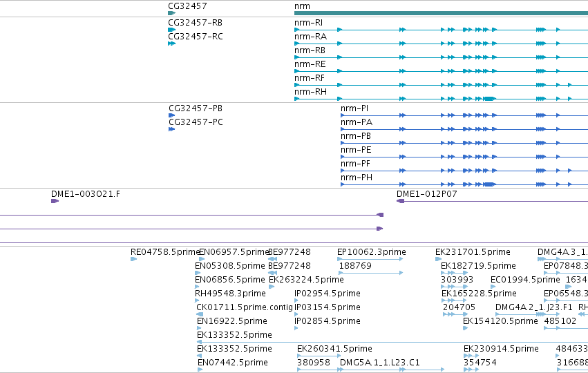The height and width of the screenshot is (373, 588).
Task: Click the IP02854.5prime EST label
Action: point(328,321)
